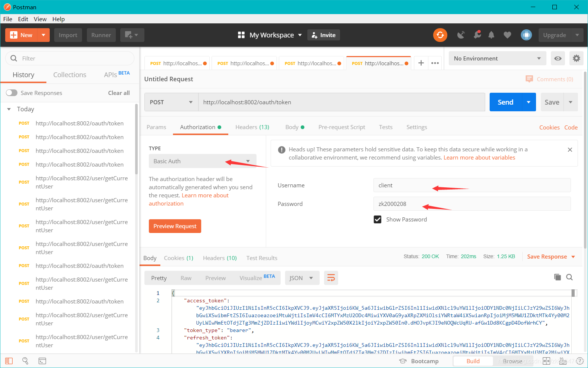The image size is (588, 368).
Task: Add a new request tab
Action: coord(421,63)
